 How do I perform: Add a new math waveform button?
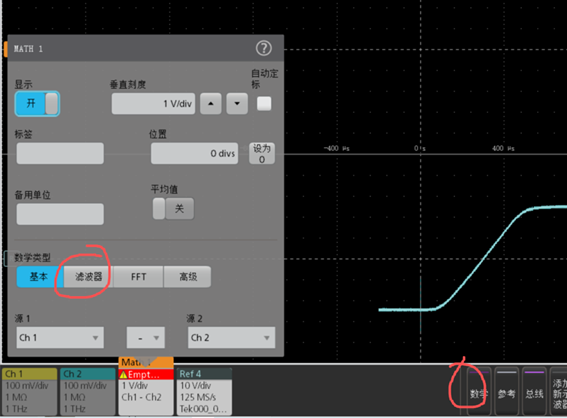point(478,392)
